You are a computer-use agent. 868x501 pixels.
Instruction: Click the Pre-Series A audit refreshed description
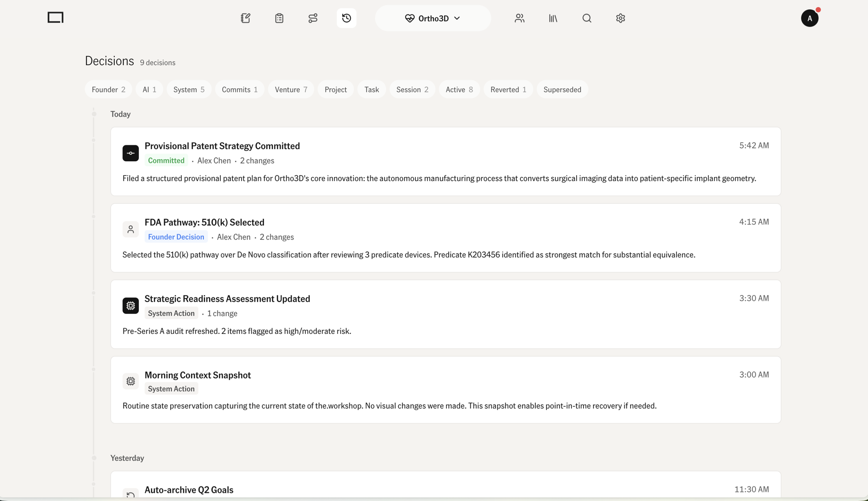[x=237, y=331]
